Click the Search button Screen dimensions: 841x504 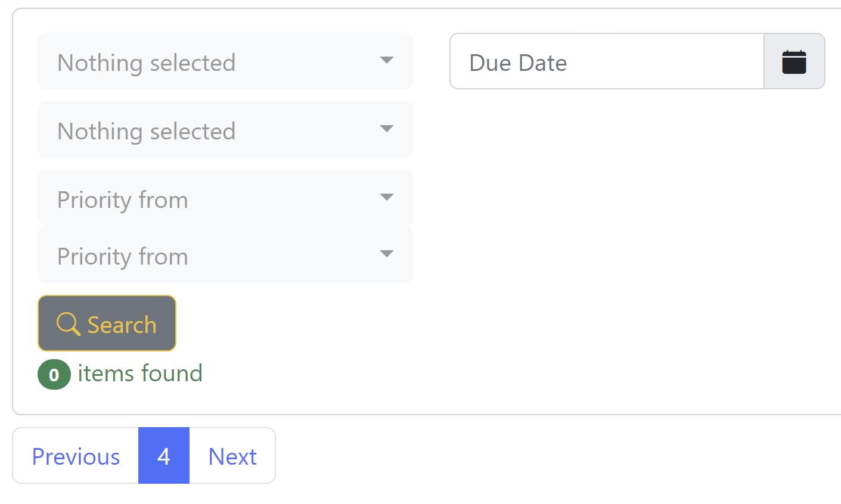point(107,323)
